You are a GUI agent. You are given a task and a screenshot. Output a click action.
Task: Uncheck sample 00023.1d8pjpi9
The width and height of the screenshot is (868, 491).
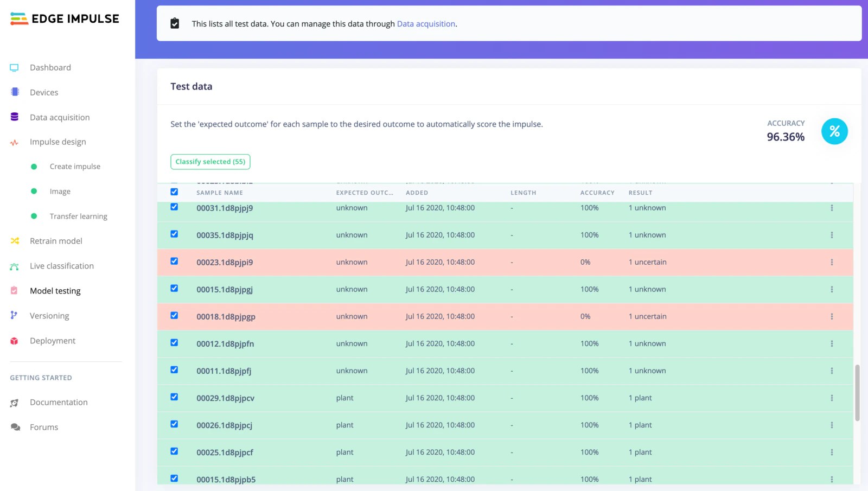(174, 261)
